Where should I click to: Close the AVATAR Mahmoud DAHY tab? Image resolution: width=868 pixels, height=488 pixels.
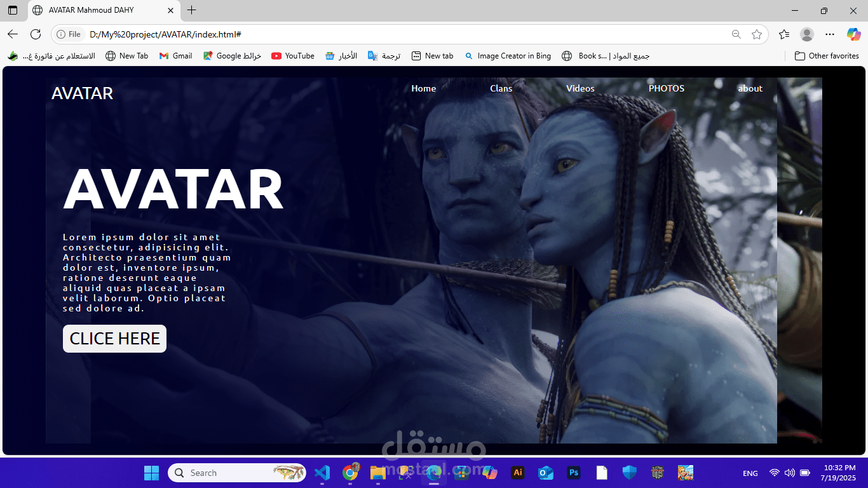[x=170, y=10]
